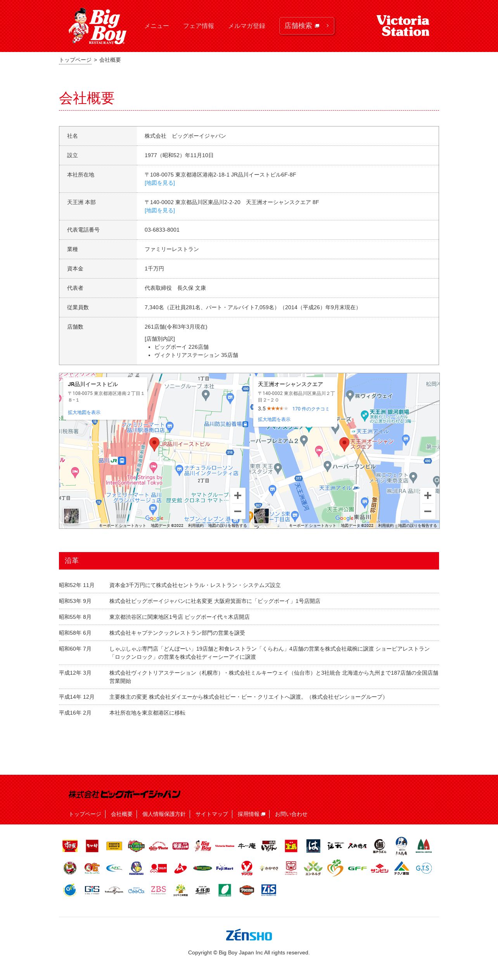The height and width of the screenshot is (980, 498).
Task: Click the Big Boy logo in brand list
Action: pos(203,846)
